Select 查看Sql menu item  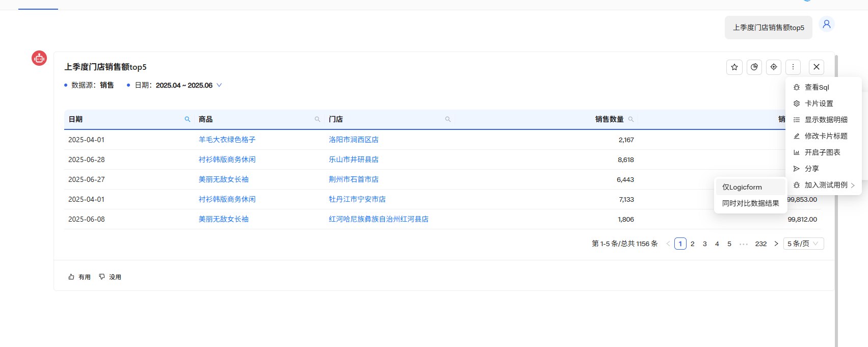824,87
